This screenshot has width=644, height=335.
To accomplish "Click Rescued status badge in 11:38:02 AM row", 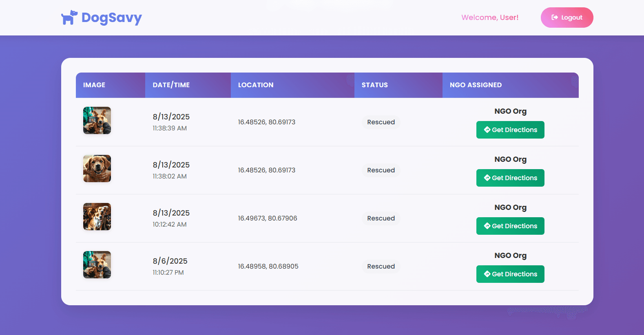I will [381, 170].
